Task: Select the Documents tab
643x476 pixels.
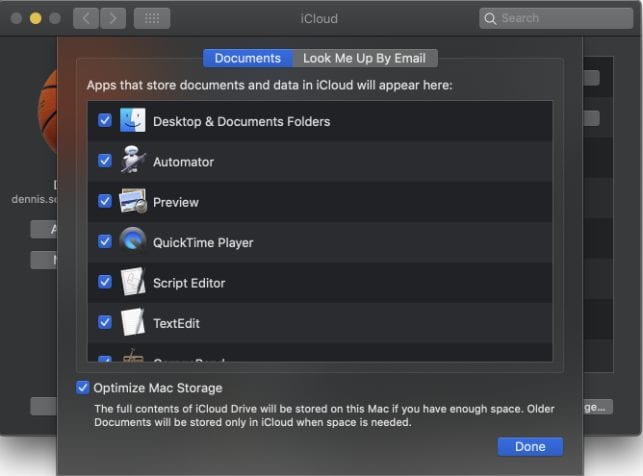Action: 248,58
